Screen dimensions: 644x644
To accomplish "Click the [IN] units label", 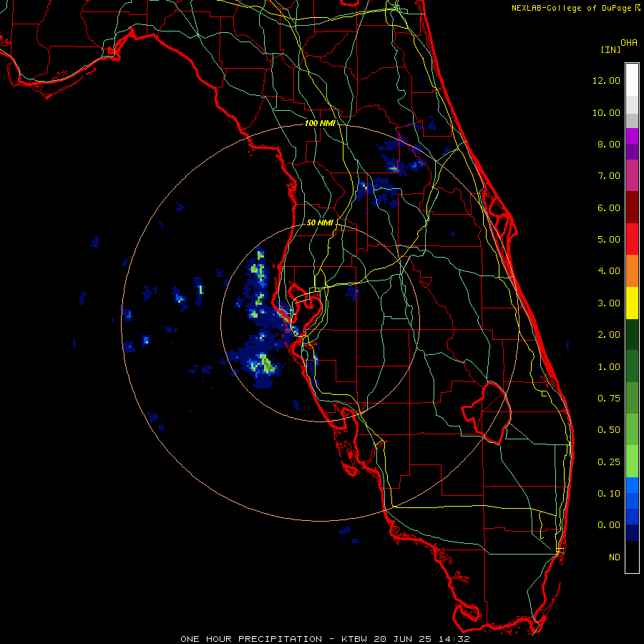I will point(611,49).
